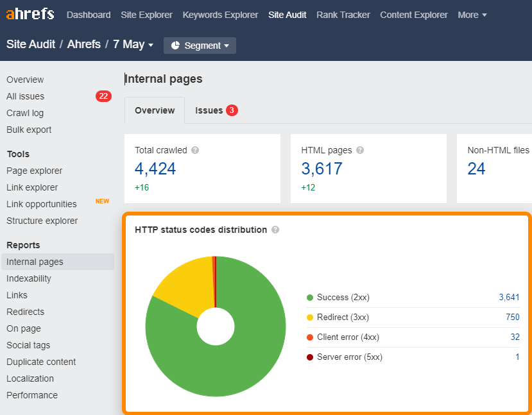
Task: Click help icon next to HTTP status codes distribution
Action: point(275,230)
